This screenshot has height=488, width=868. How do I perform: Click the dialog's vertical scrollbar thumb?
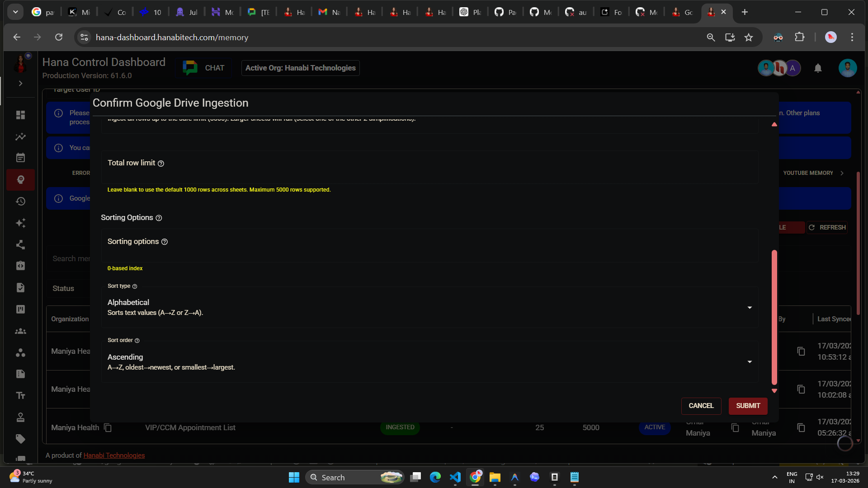point(774,316)
